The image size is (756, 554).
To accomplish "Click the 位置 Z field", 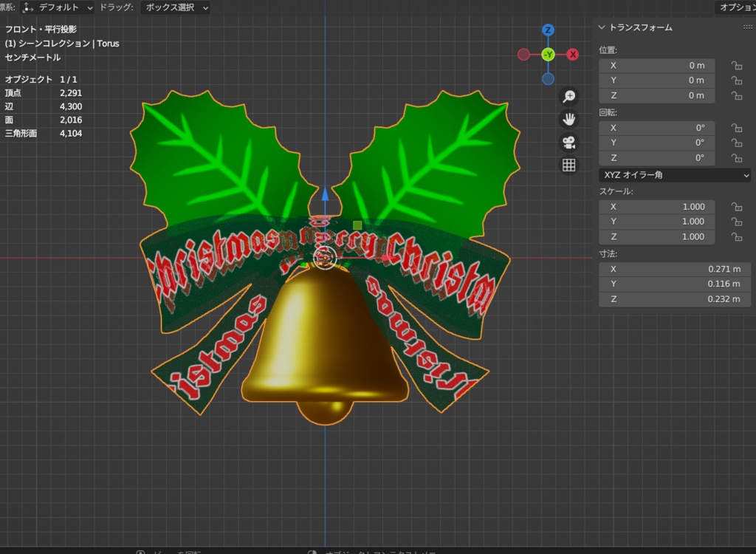I will coord(656,95).
